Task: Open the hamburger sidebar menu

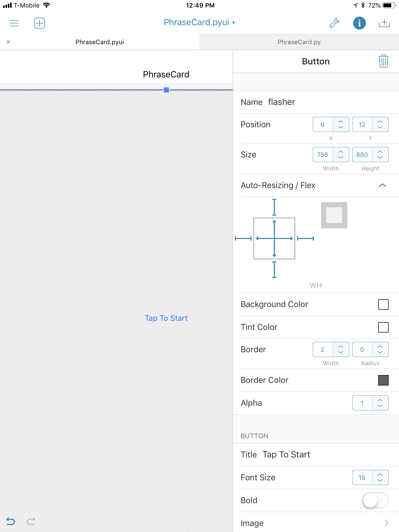Action: pyautogui.click(x=14, y=23)
